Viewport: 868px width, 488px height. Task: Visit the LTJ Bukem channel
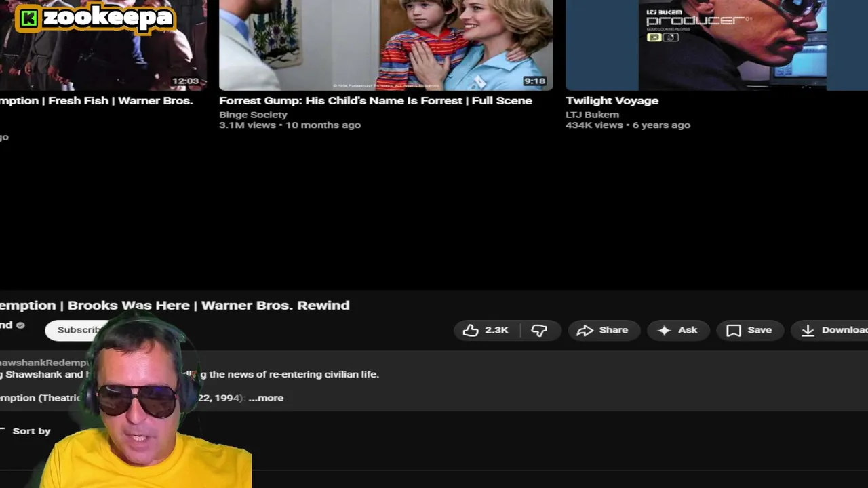592,115
